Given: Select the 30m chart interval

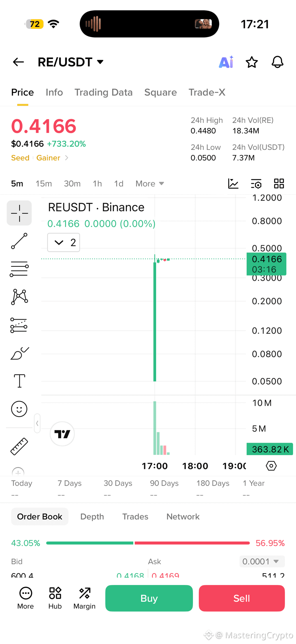Looking at the screenshot, I should click(72, 184).
